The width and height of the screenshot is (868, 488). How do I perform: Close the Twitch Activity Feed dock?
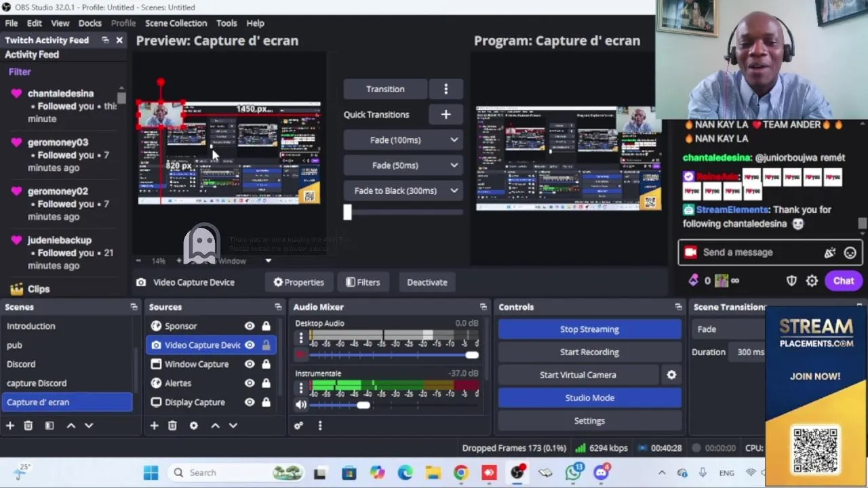[x=119, y=40]
